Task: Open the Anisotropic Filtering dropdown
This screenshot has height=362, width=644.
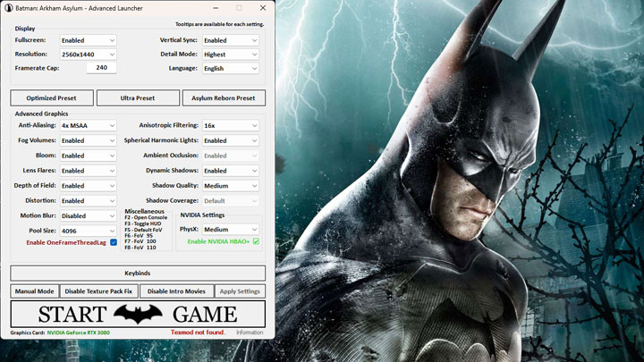Action: point(231,125)
